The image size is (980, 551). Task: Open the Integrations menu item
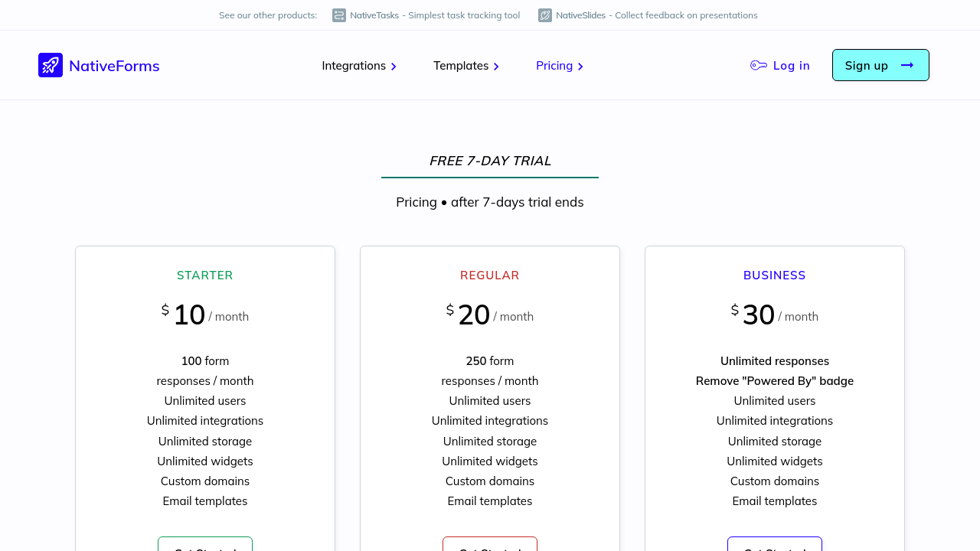click(354, 66)
